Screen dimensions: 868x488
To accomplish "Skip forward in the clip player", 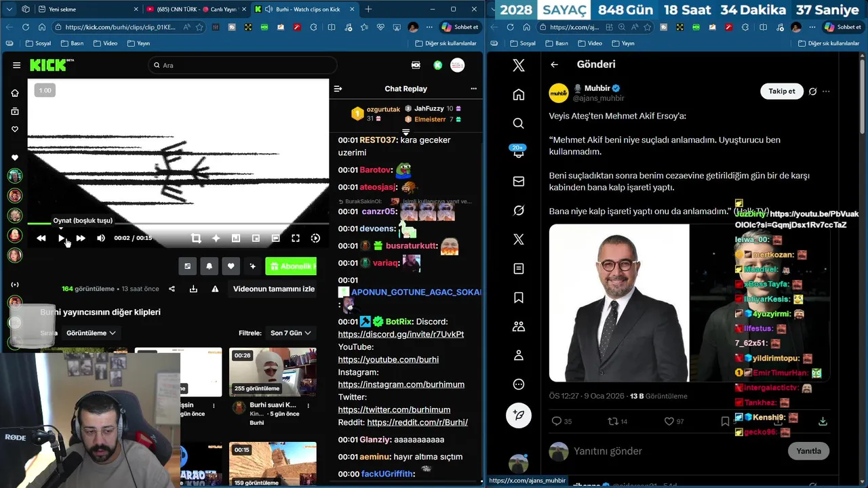I will tap(81, 238).
